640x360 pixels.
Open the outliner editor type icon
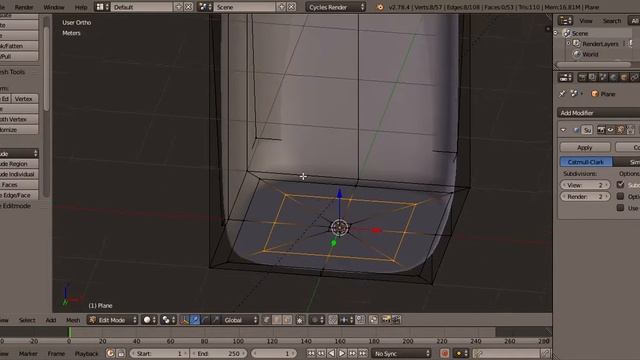point(565,20)
